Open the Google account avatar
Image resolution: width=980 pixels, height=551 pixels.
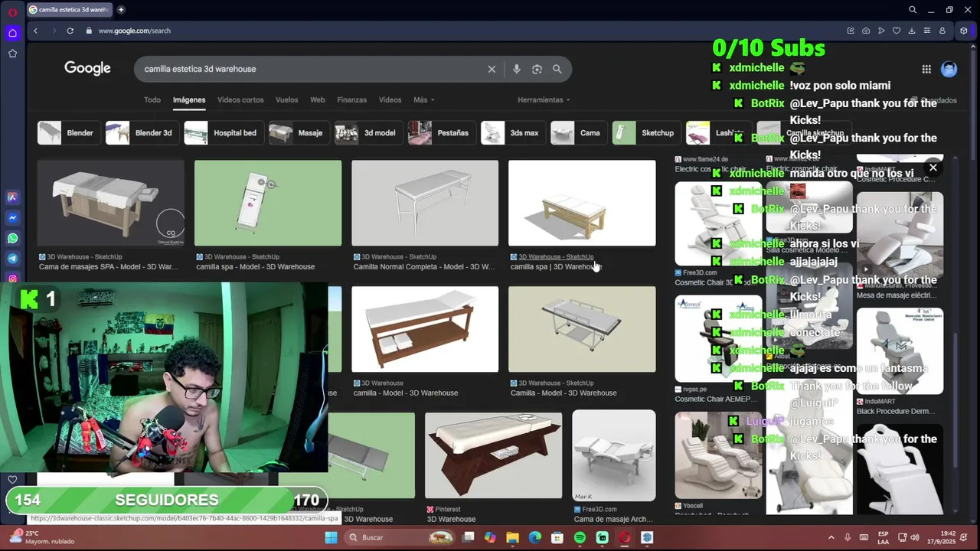coord(949,69)
